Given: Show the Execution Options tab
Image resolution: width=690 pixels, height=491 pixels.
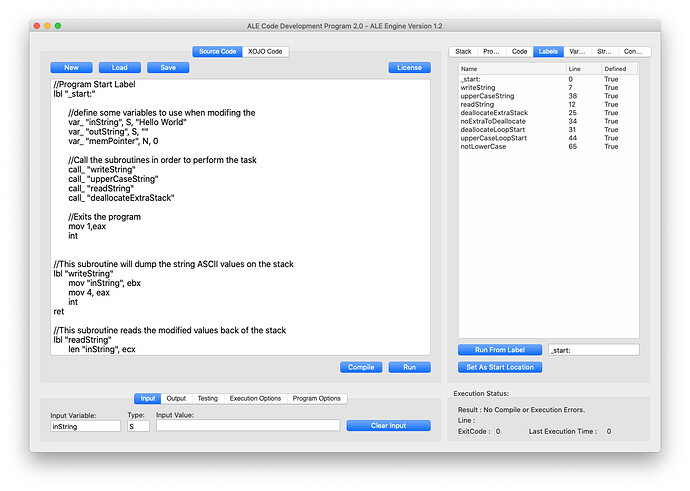Looking at the screenshot, I should tap(255, 398).
